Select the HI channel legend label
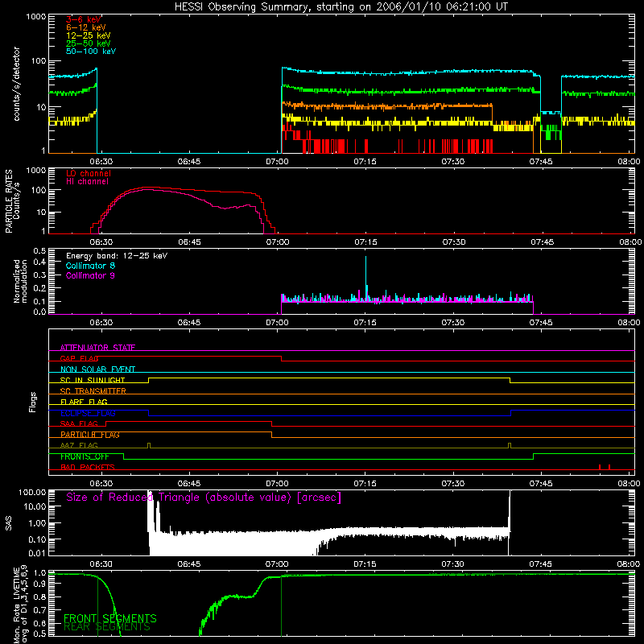Screen dimensions: 644x644 coord(87,182)
